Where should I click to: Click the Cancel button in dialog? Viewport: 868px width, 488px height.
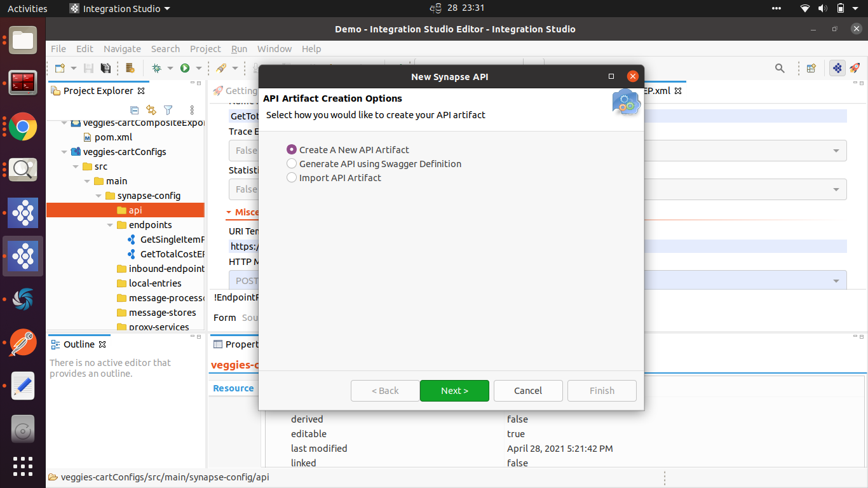click(528, 391)
